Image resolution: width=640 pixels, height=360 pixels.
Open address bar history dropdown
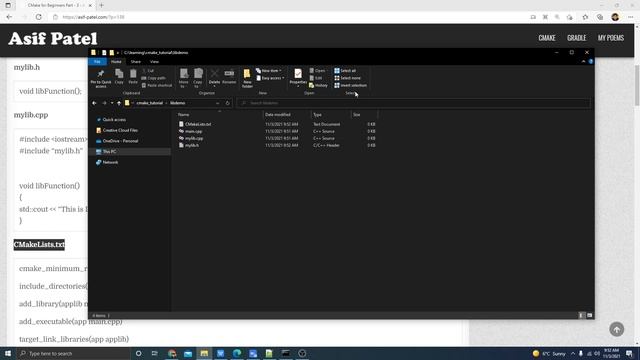(x=218, y=103)
